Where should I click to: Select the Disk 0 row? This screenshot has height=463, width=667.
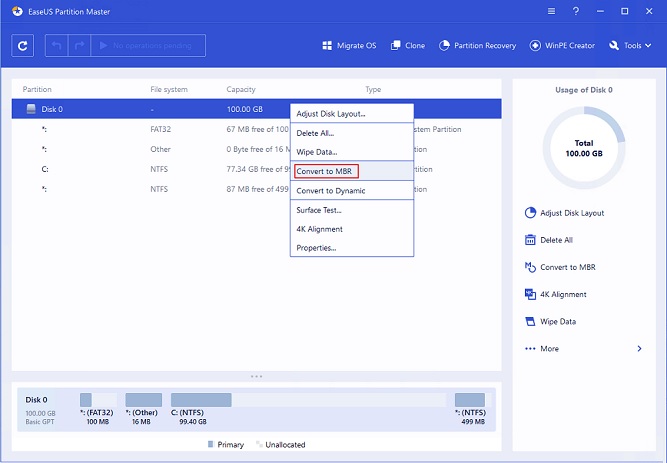pos(257,109)
